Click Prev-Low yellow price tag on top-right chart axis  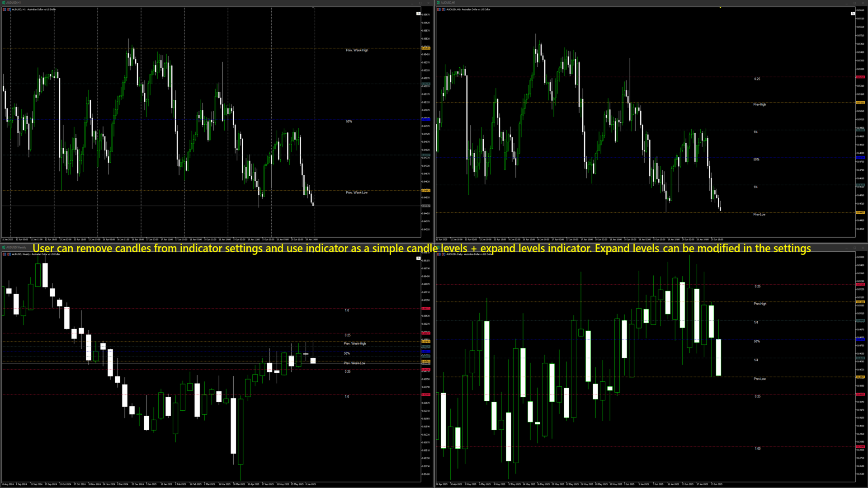click(860, 212)
